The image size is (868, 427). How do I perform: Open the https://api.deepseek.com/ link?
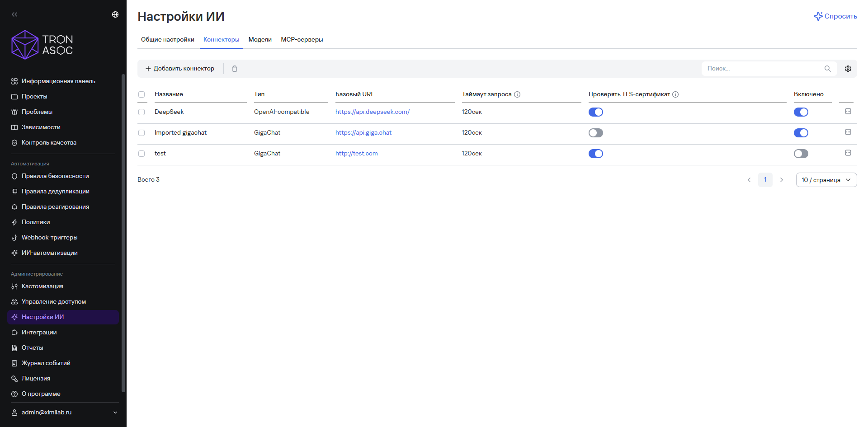(x=373, y=112)
